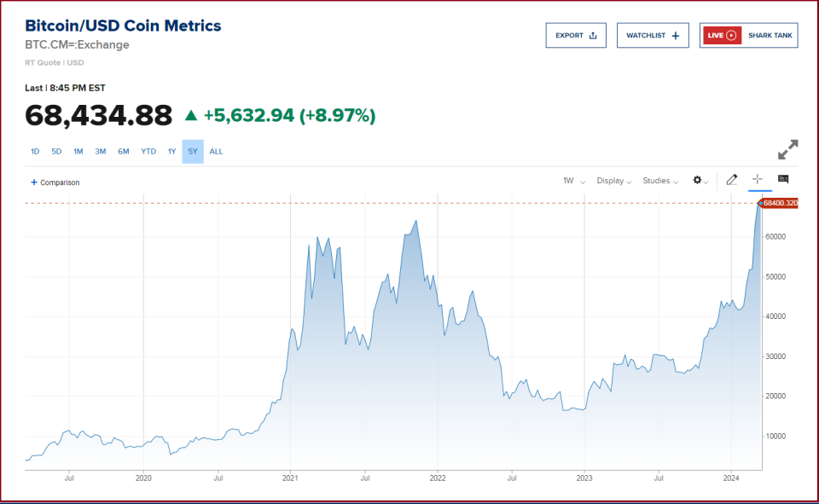Add a Comparison symbol

tap(55, 182)
